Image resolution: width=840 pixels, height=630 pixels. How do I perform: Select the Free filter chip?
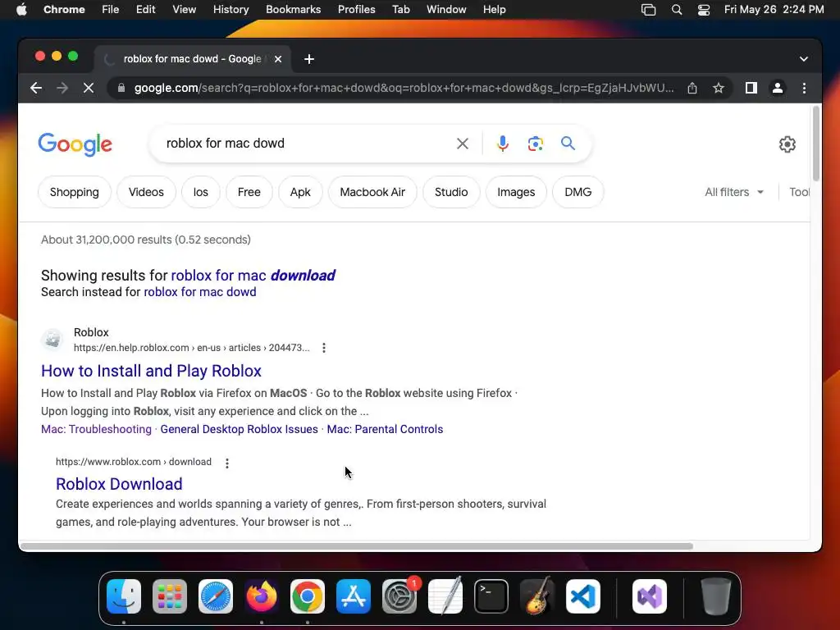(249, 192)
